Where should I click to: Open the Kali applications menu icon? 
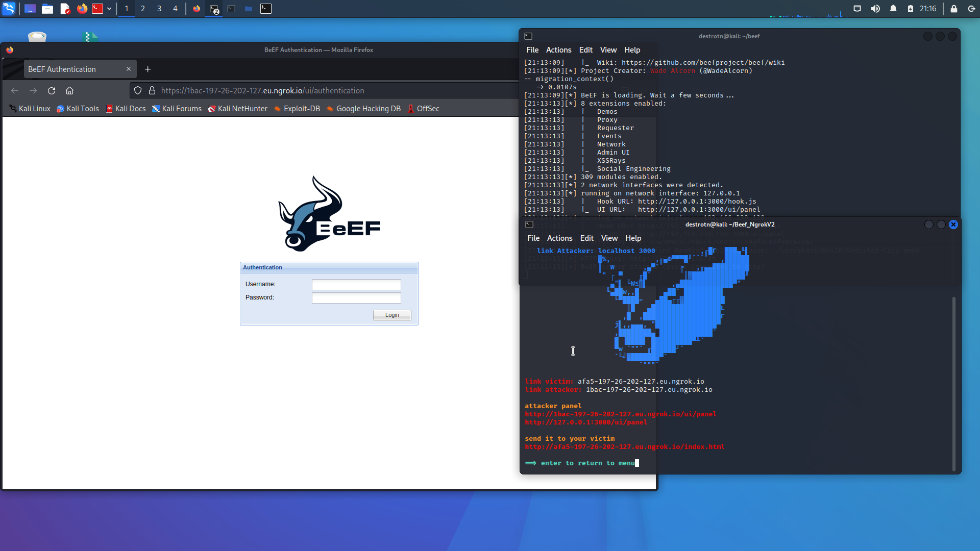[9, 9]
